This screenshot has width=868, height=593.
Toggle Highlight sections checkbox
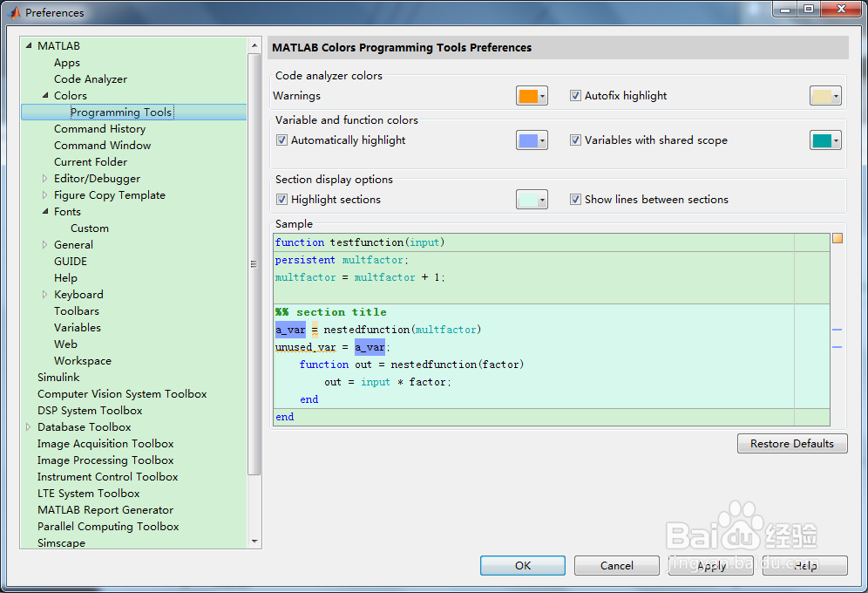click(281, 200)
